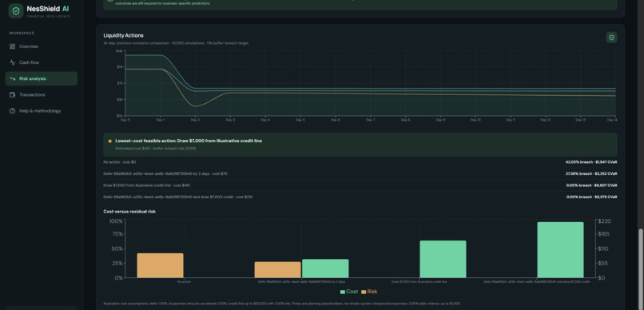Toggle the Risk legend entry
The width and height of the screenshot is (644, 310).
[x=369, y=292]
